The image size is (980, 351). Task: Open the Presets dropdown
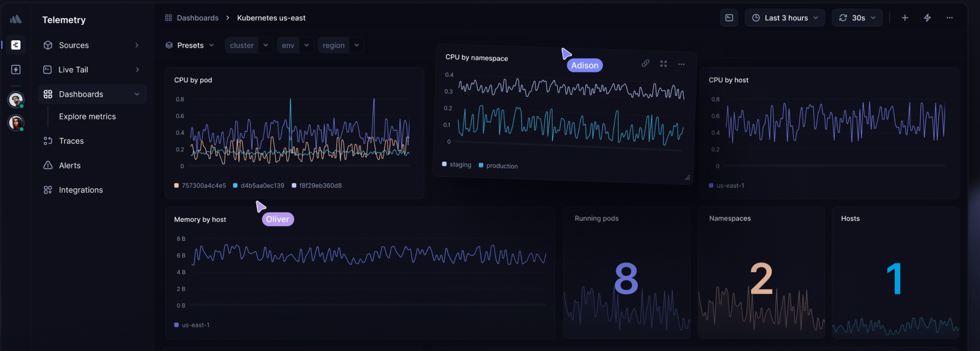click(190, 45)
